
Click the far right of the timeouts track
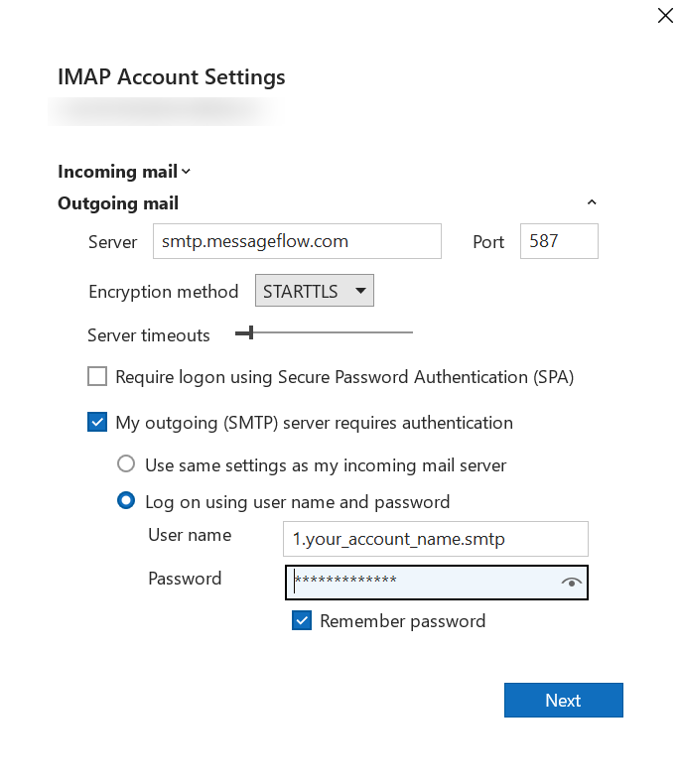409,333
